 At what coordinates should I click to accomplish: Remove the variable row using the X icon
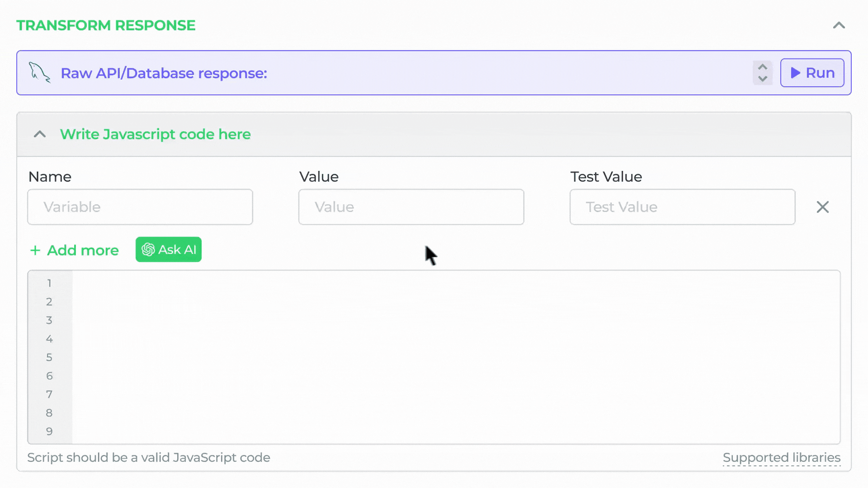point(823,207)
